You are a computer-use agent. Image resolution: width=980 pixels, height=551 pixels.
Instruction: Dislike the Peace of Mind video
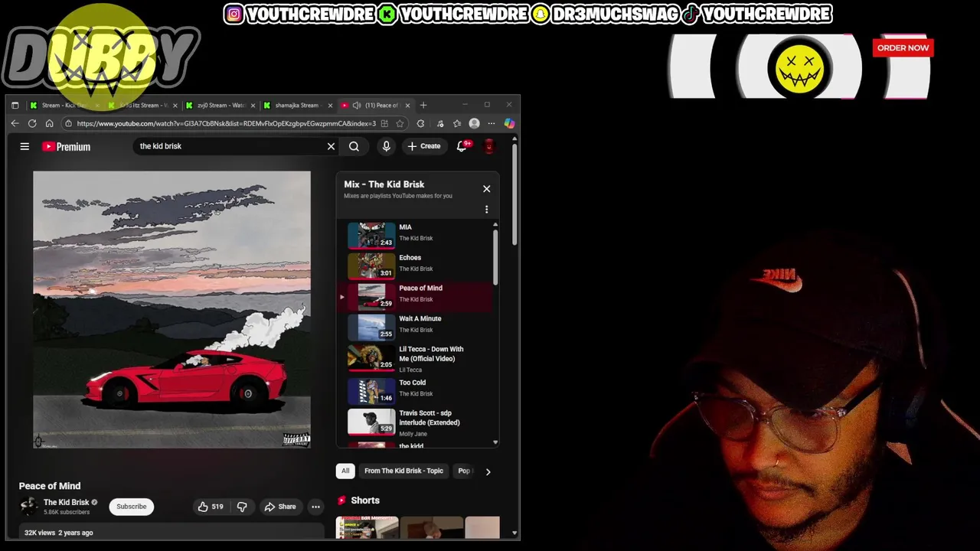coord(242,507)
